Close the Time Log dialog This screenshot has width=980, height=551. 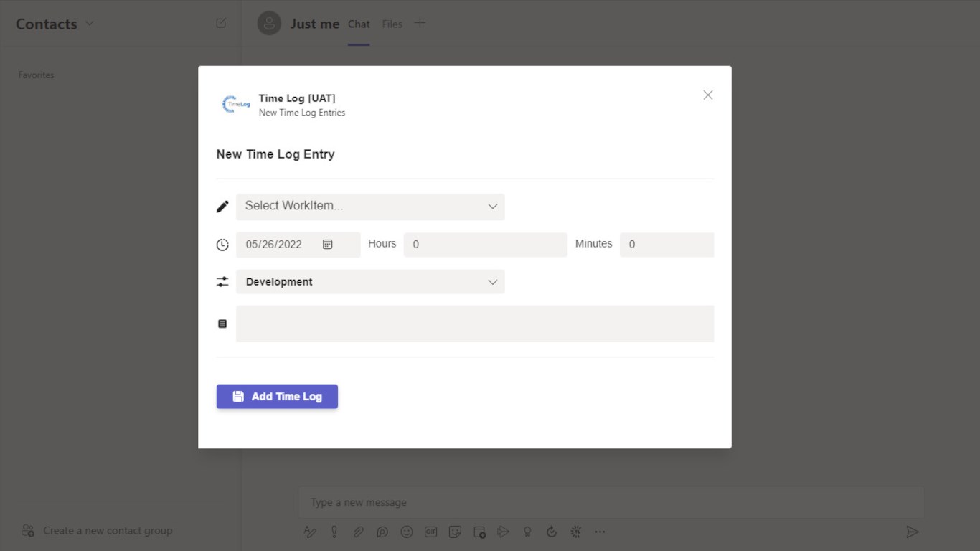click(x=707, y=95)
